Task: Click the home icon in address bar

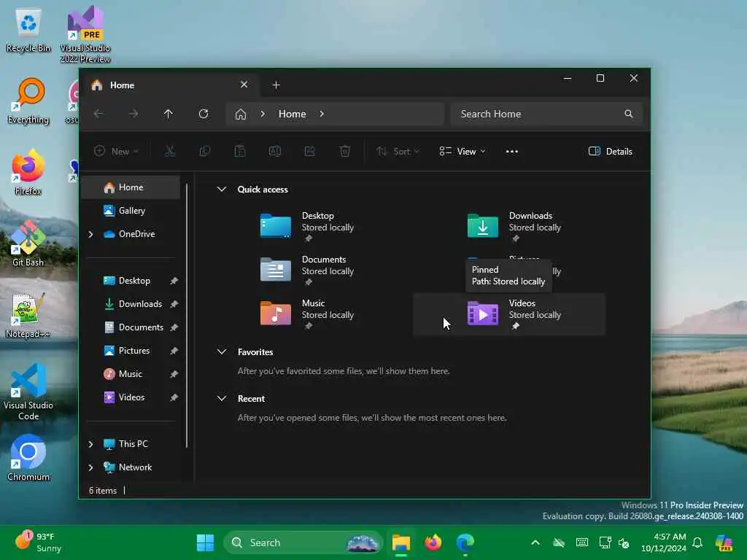Action: click(x=241, y=114)
